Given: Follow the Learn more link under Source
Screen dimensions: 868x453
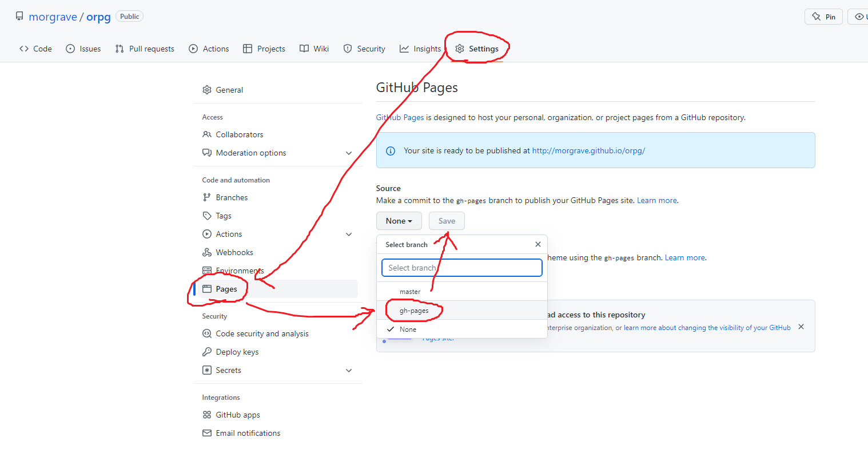Looking at the screenshot, I should click(x=657, y=200).
